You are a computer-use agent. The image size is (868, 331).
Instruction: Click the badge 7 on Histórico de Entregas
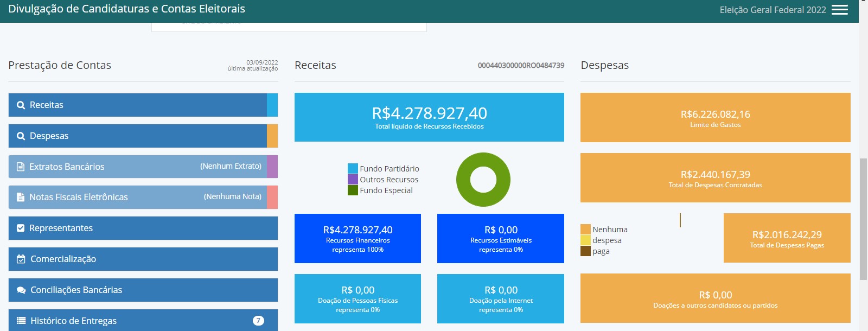coord(258,321)
